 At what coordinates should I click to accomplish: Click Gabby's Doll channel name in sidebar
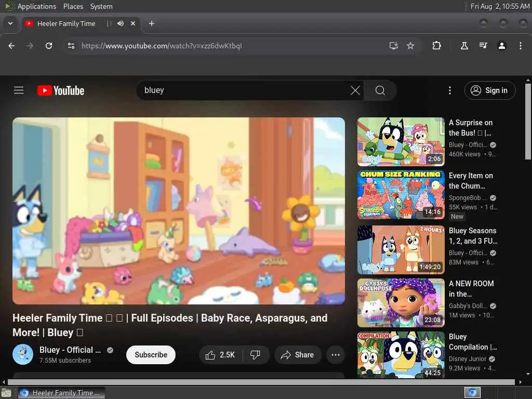[x=468, y=305]
